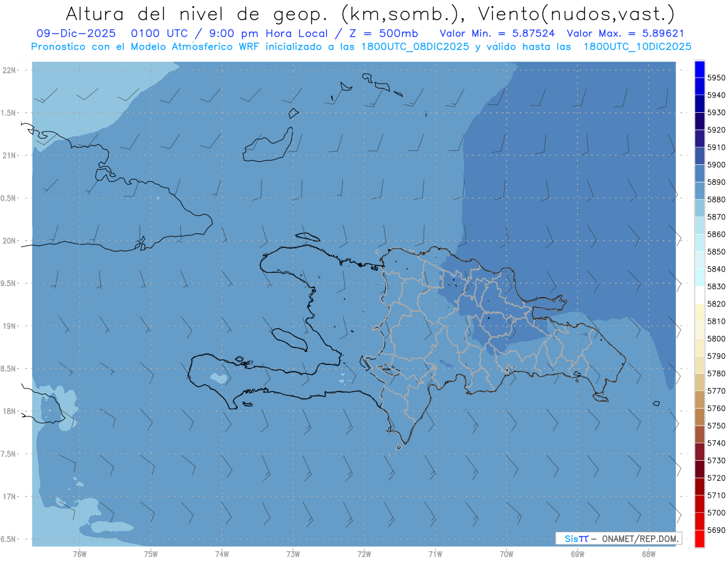This screenshot has height=562, width=728.
Task: Click the 68W longitude axis label
Action: click(x=649, y=554)
